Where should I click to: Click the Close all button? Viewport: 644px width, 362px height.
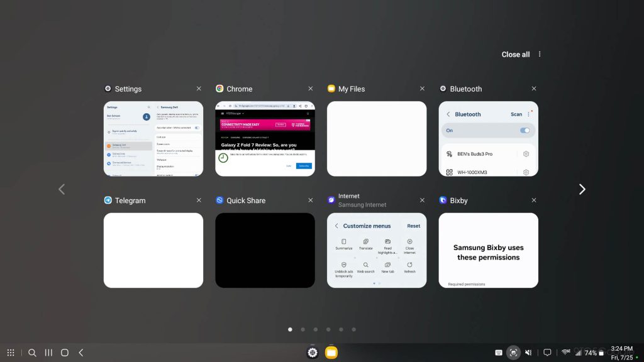tap(515, 55)
